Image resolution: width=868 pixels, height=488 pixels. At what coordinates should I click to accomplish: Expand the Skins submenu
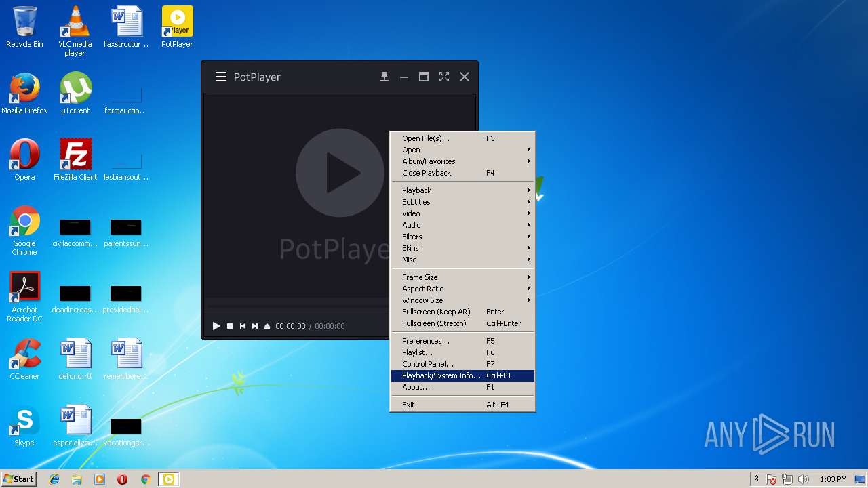[463, 248]
